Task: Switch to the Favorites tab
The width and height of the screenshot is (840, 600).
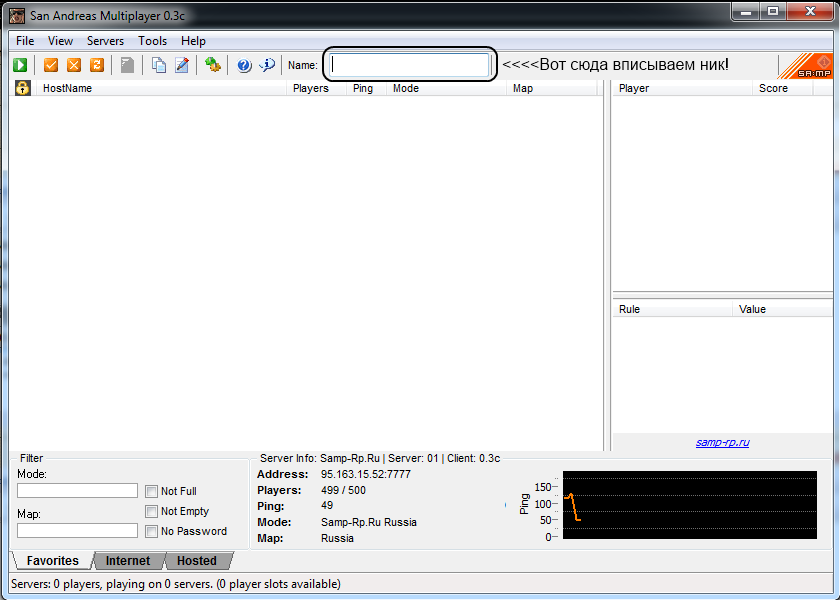Action: [x=52, y=561]
